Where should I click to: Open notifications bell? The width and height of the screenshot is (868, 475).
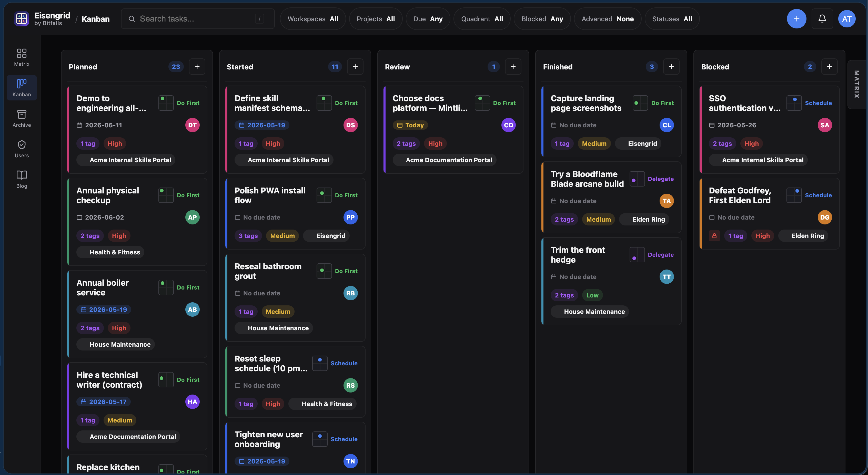click(x=822, y=18)
